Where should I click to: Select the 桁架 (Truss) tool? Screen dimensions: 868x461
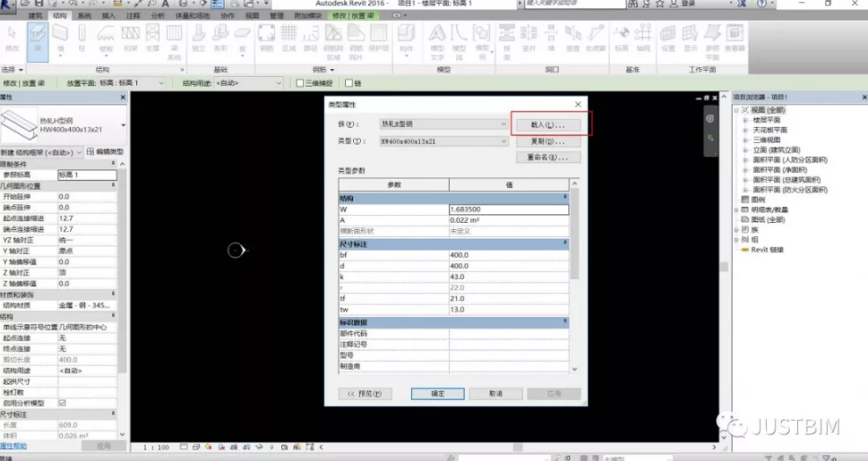coord(130,38)
